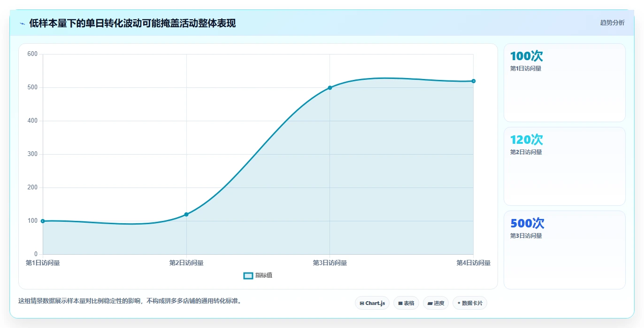This screenshot has height=328, width=644.
Task: Click the data point for 第3日访问量
Action: pyautogui.click(x=330, y=88)
